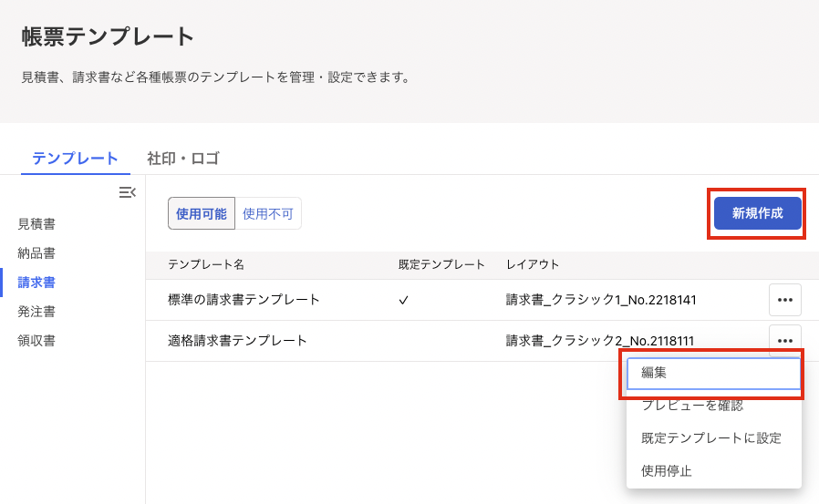
Task: Click the レイアウト column header
Action: 533,264
